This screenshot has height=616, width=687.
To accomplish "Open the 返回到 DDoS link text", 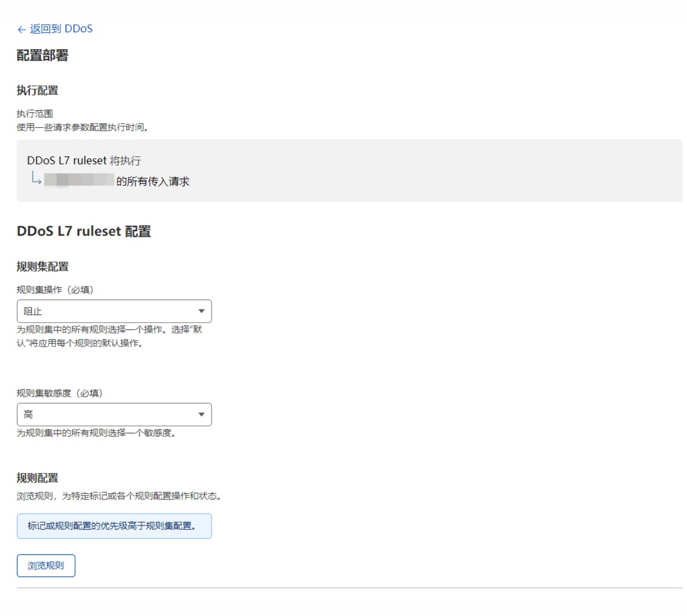I will pyautogui.click(x=61, y=29).
